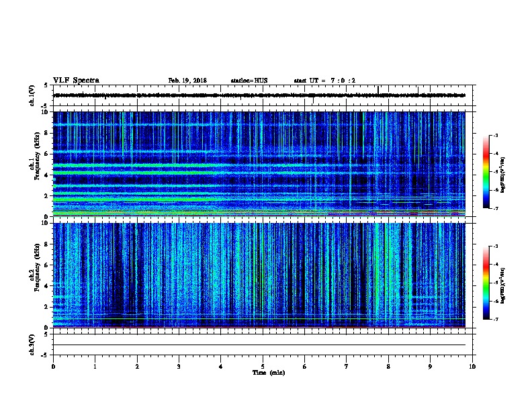Click the "-7" tick on ch.2 colorbar

(495, 319)
